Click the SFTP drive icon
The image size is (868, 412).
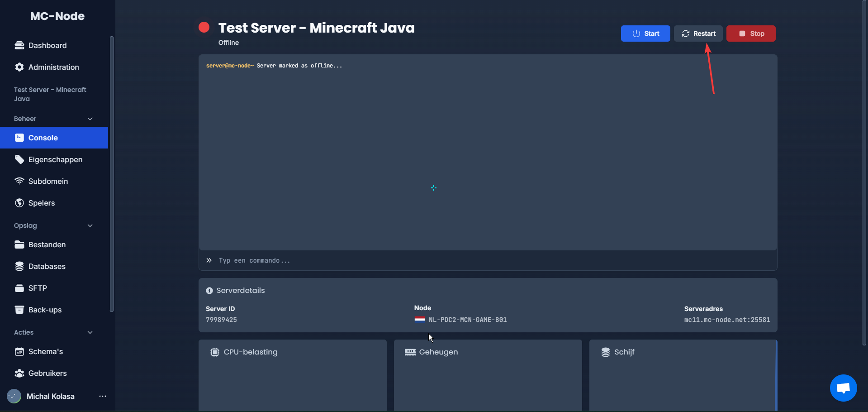click(x=19, y=288)
